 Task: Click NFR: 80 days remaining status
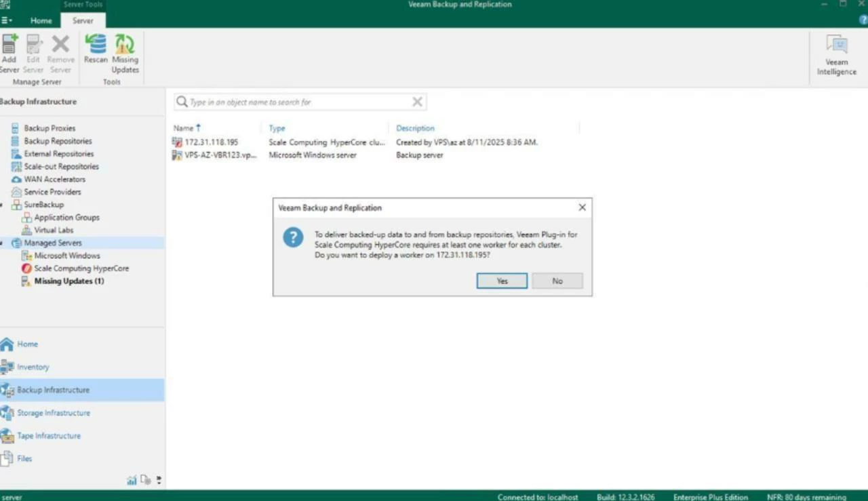tap(806, 497)
